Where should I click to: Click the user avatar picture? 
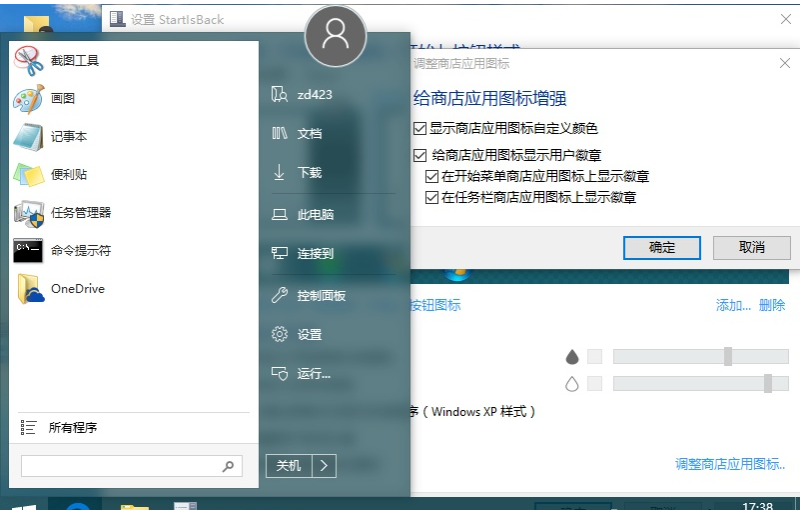[336, 36]
